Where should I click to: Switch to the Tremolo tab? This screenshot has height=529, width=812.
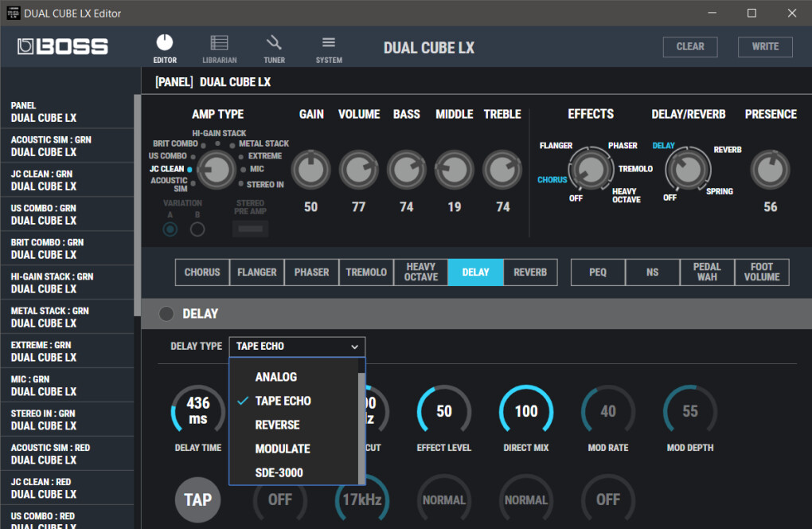(366, 272)
